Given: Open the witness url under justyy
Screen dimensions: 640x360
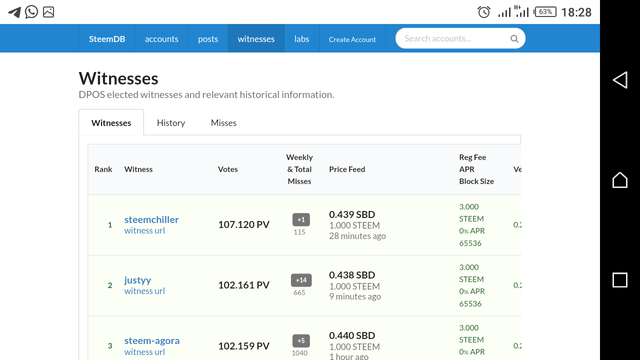Looking at the screenshot, I should tap(144, 291).
